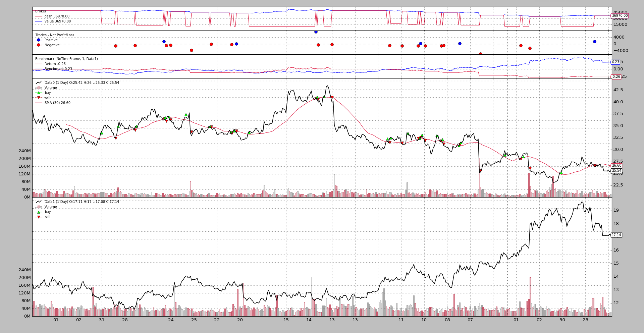
Task: Select the lowest negative red trade dot
Action: [480, 54]
